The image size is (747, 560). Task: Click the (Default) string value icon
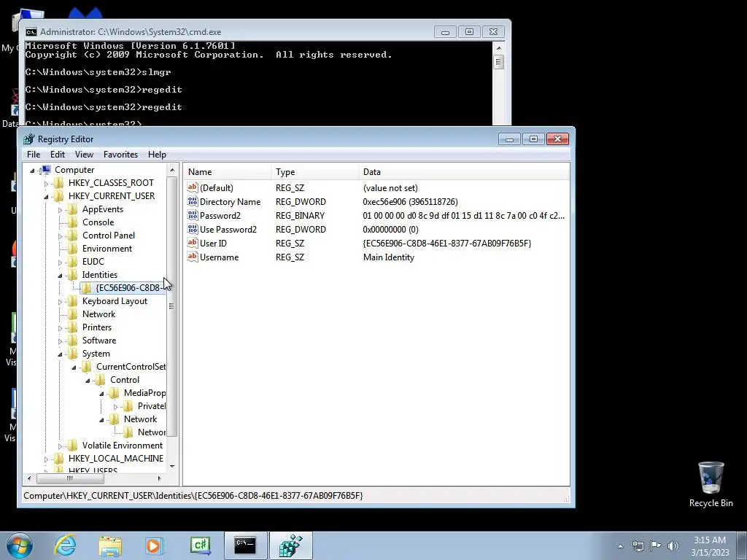tap(193, 187)
